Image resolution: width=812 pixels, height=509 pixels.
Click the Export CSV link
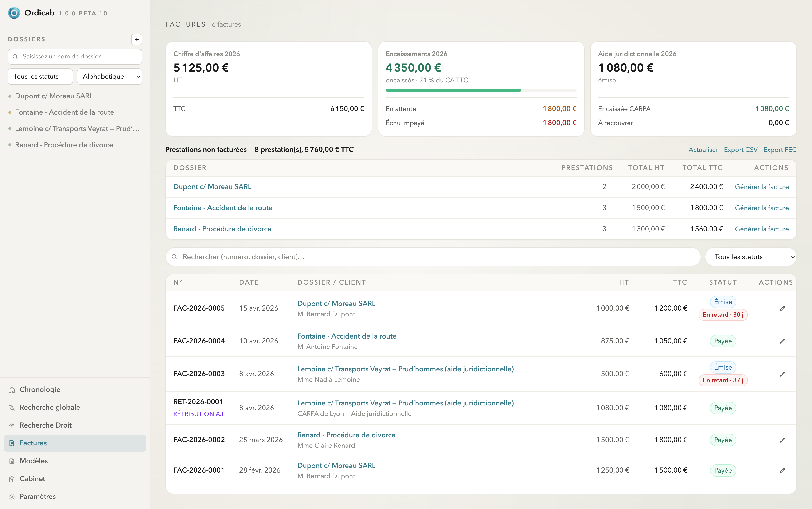[741, 150]
